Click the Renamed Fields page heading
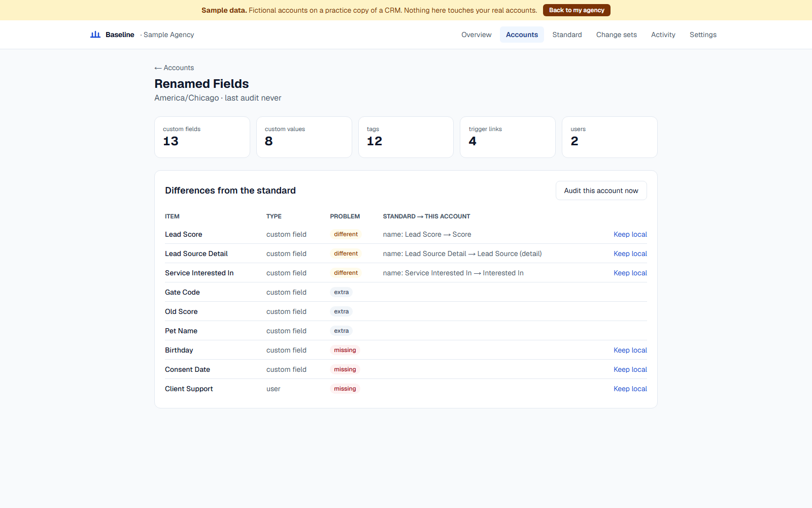 click(x=201, y=84)
